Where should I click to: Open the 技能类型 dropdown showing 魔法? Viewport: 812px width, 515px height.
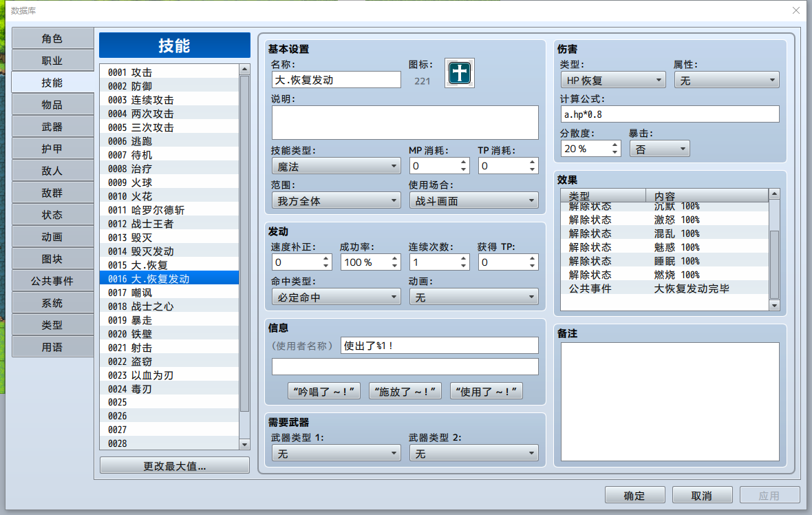tap(336, 167)
